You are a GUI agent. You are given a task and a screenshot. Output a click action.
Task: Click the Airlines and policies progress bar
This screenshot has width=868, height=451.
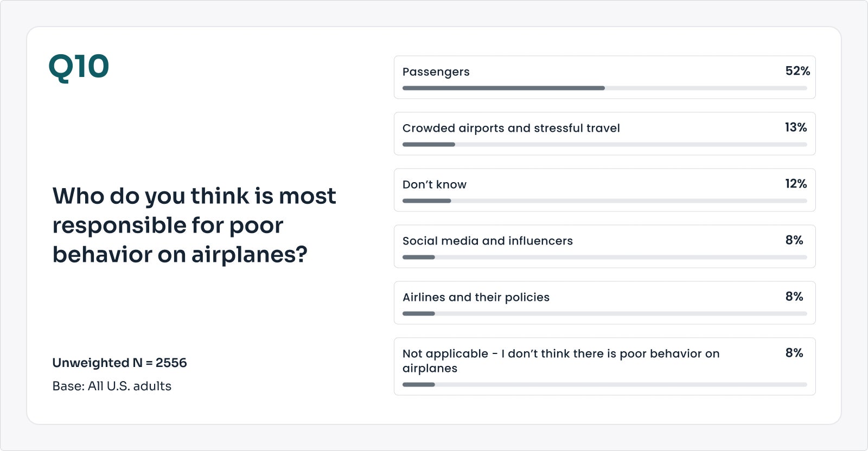604,313
